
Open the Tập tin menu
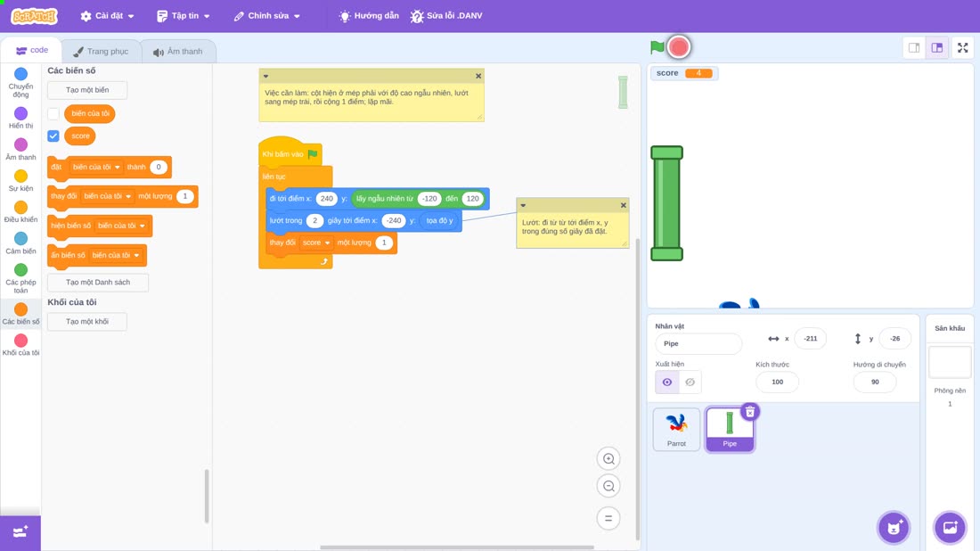(x=184, y=16)
